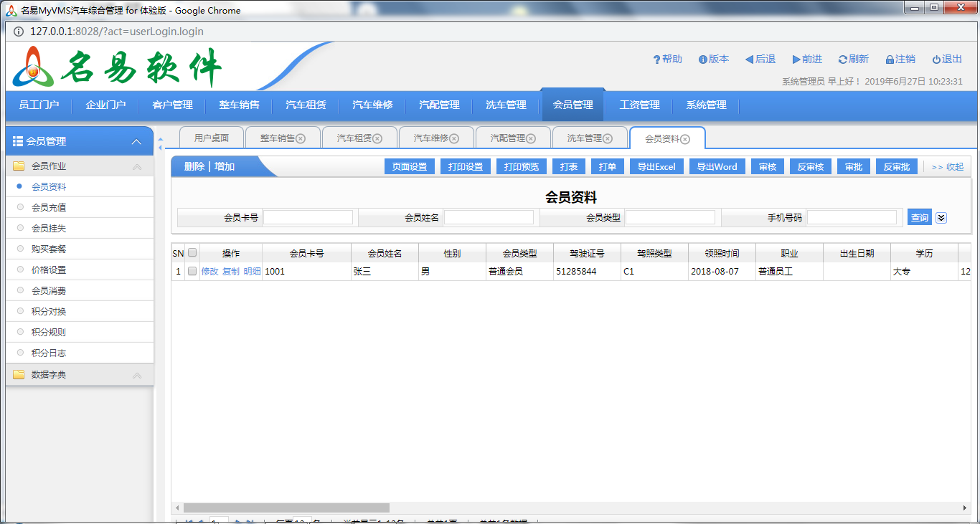The height and width of the screenshot is (524, 980).
Task: Select 会员充值 in the sidebar
Action: [49, 207]
